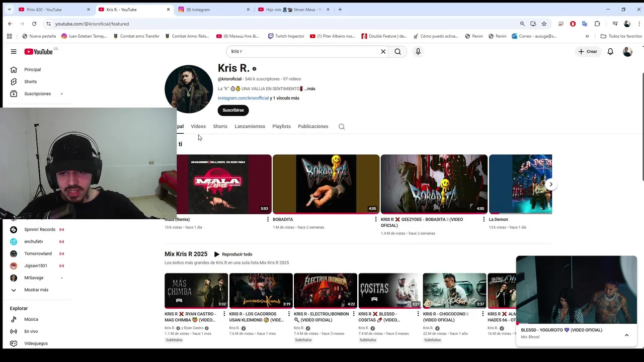Open y 1 vínculo más link

(x=285, y=98)
